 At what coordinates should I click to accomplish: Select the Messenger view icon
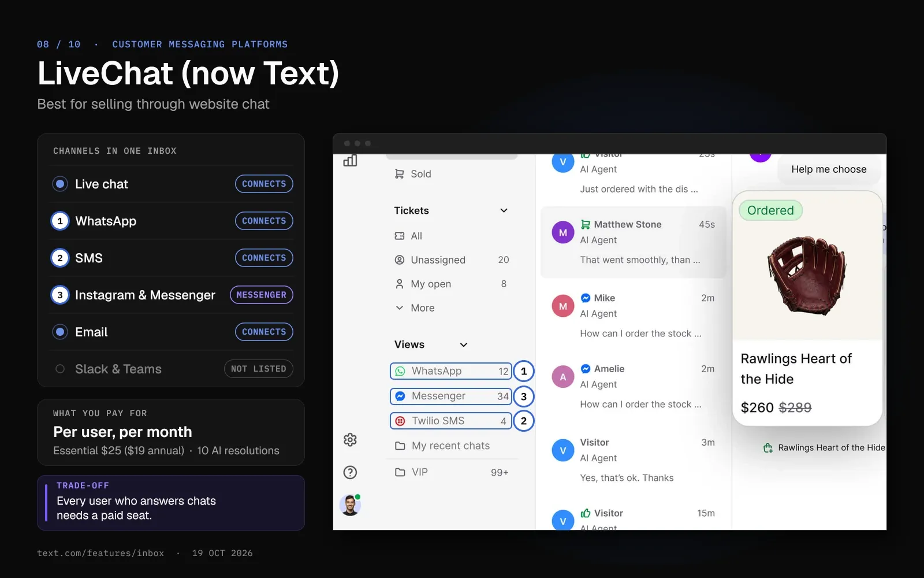[400, 396]
